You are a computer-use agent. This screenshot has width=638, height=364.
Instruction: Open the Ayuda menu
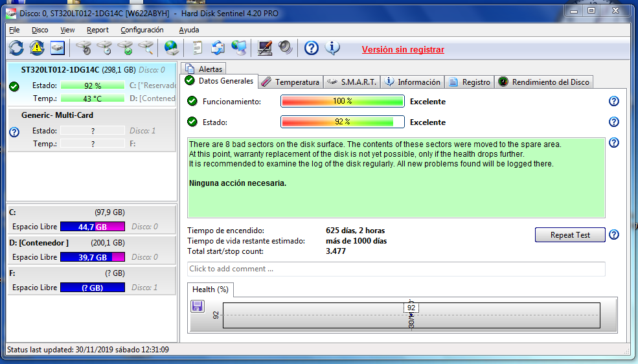tap(188, 30)
